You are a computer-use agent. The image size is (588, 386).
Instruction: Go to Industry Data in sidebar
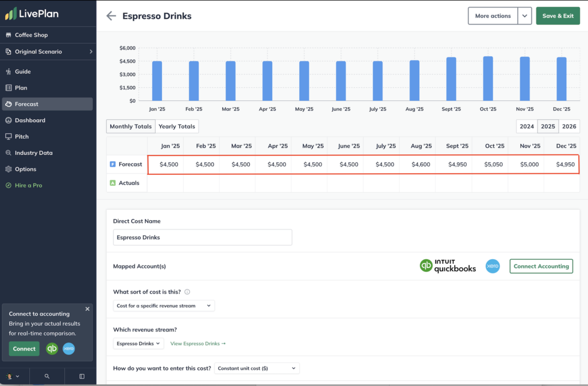pyautogui.click(x=33, y=153)
